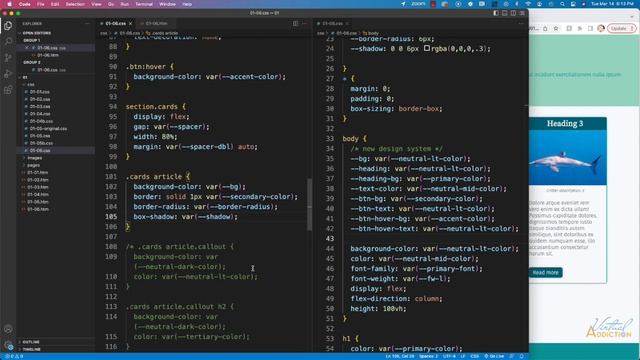Open Control Center in the macOS menu bar
Image resolution: width=640 pixels, height=360 pixels.
pos(573,4)
